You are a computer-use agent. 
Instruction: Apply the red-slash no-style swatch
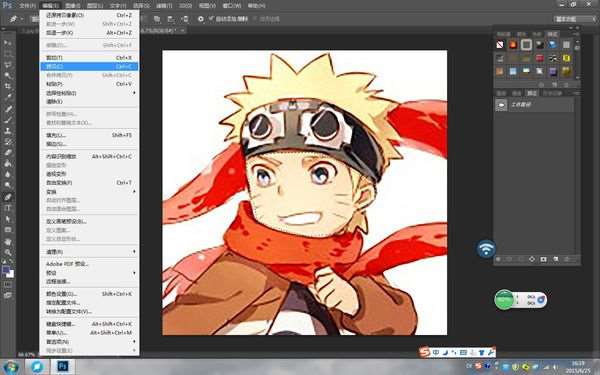[500, 45]
